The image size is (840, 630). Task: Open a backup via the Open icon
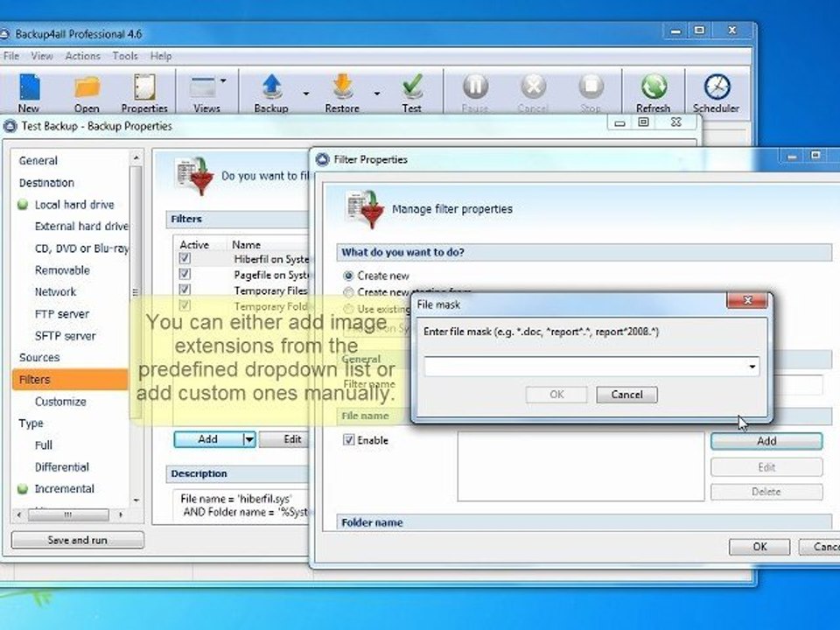coord(87,94)
